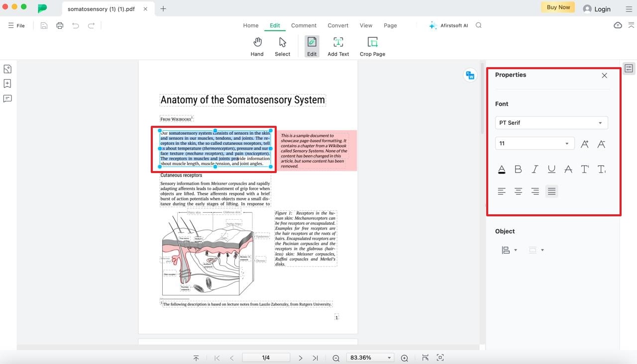
Task: Go to the previous page
Action: [x=232, y=358]
